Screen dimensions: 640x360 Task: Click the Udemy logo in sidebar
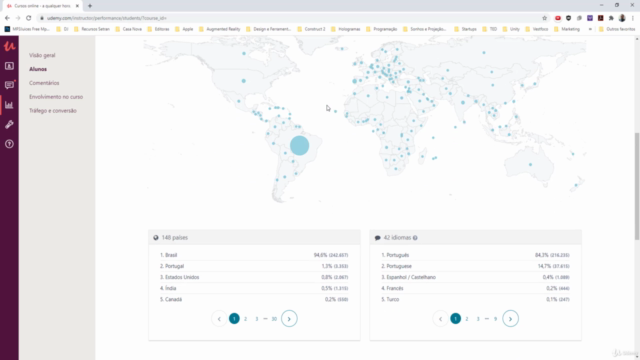pyautogui.click(x=9, y=46)
